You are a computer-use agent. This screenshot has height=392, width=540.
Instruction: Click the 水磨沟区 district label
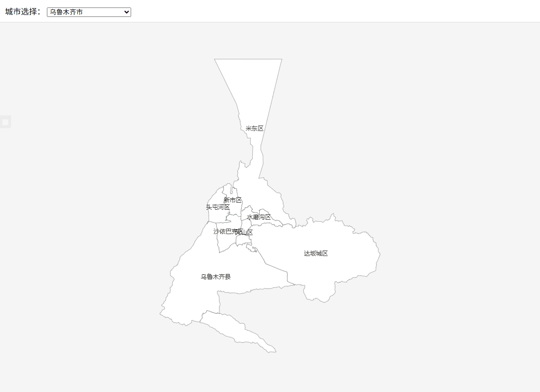pos(259,217)
